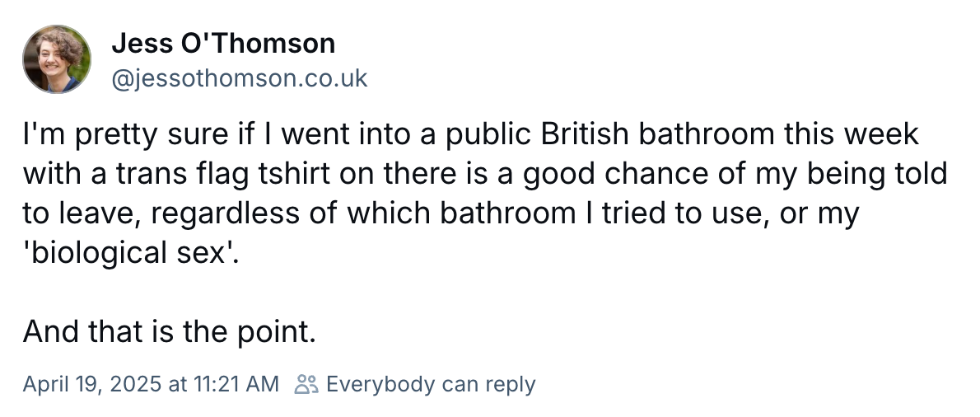980x417 pixels.
Task: Click the display name Jess O'Thomson
Action: point(223,43)
